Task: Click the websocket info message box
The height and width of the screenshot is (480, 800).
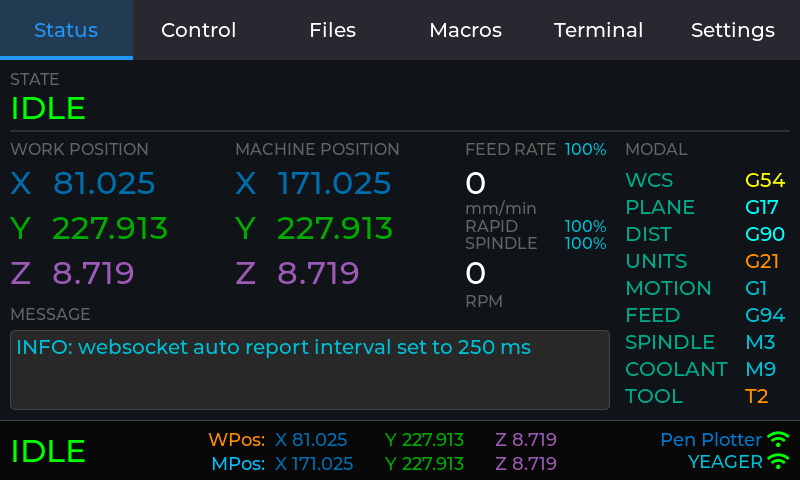Action: coord(309,370)
